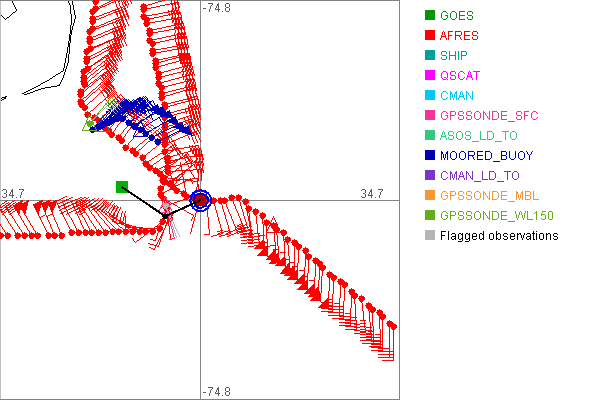Click the dark blue MOORED_BUOY swatch
This screenshot has width=600, height=400.
pos(430,156)
